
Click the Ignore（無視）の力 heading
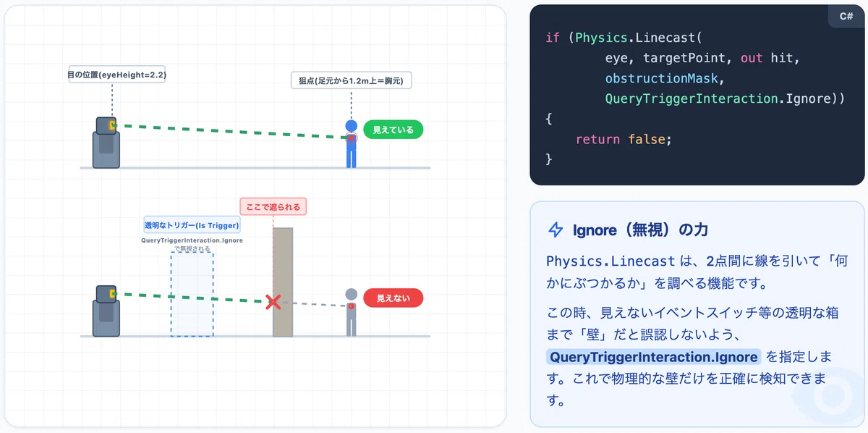point(640,230)
